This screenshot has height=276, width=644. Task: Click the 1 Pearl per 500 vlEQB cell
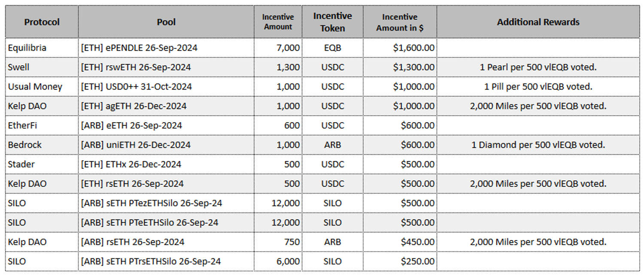538,67
